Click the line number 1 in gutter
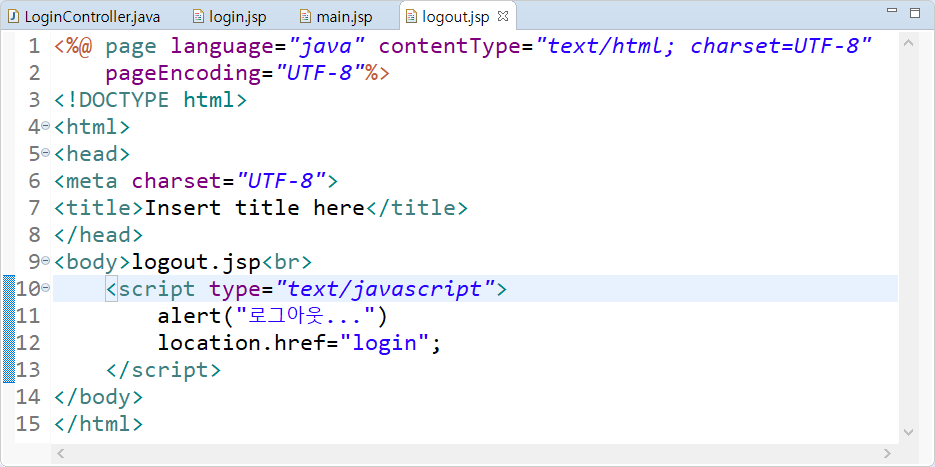This screenshot has height=467, width=935. (x=34, y=46)
